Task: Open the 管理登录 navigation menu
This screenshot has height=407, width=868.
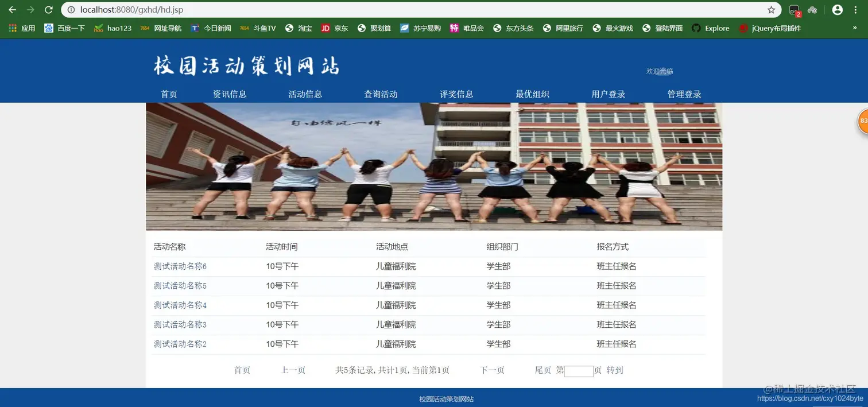Action: (684, 94)
